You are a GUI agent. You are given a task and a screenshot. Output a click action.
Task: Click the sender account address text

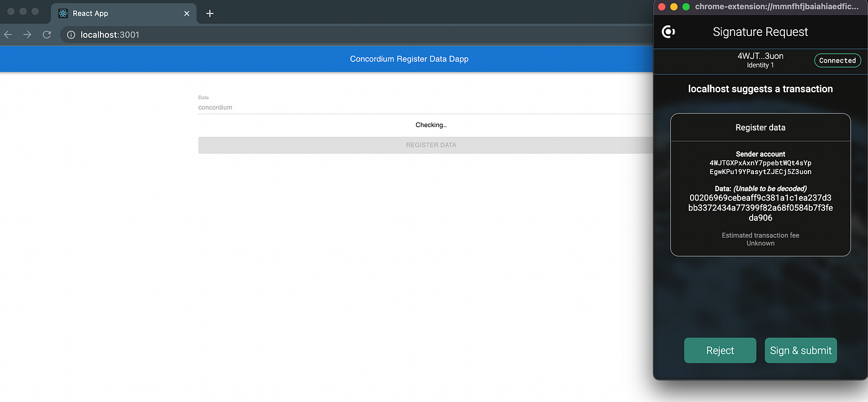760,167
